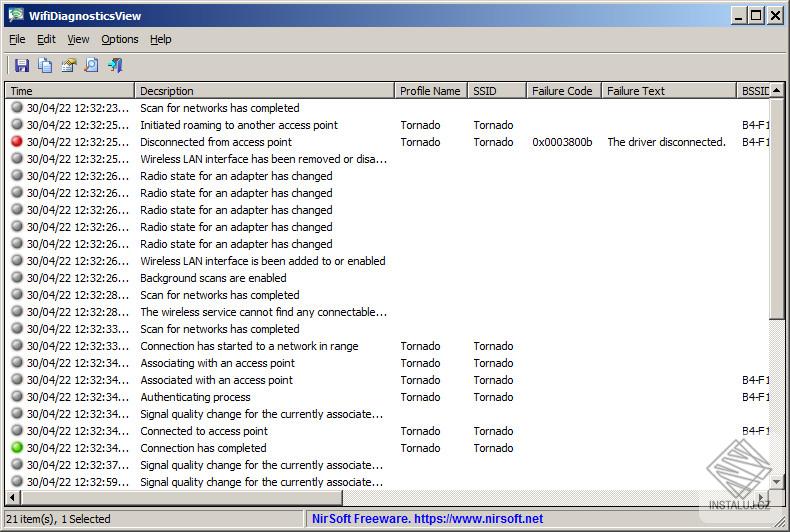Click the Copy Selected Items toolbar icon

pyautogui.click(x=45, y=66)
